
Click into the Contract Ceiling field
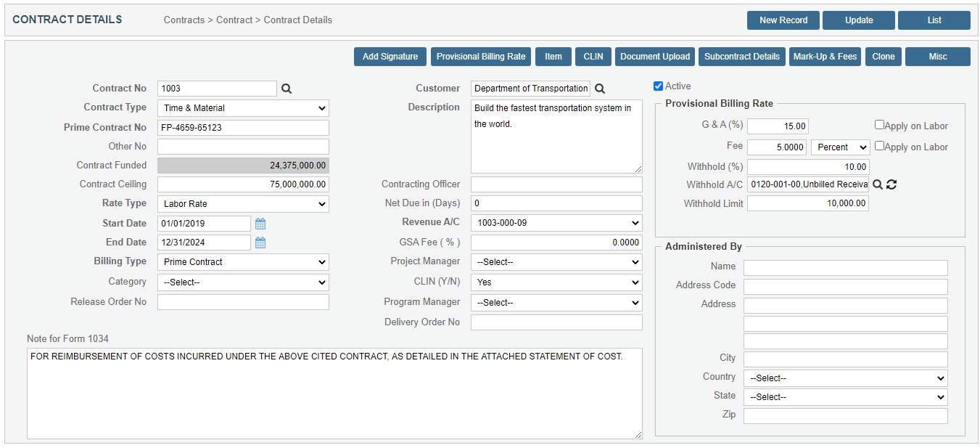pos(243,184)
